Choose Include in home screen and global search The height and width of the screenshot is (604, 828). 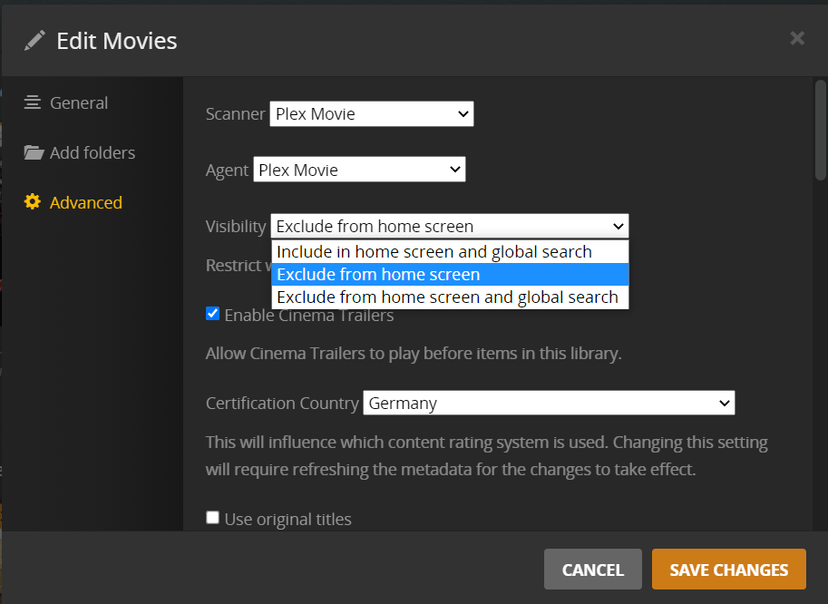click(x=434, y=252)
